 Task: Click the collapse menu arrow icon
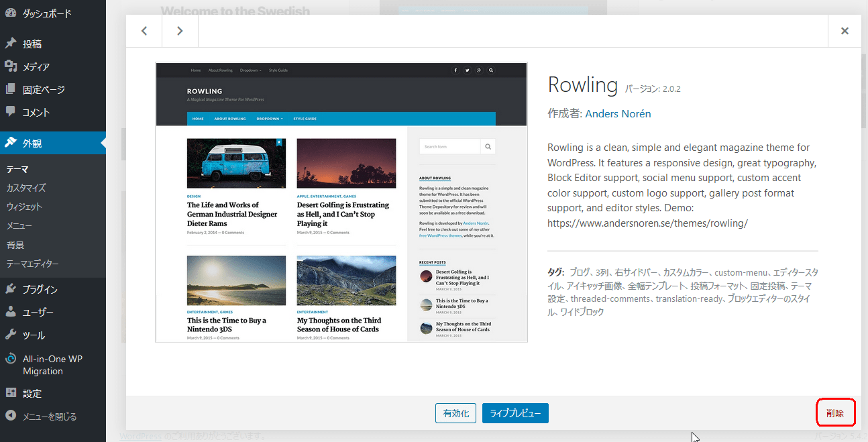point(11,417)
